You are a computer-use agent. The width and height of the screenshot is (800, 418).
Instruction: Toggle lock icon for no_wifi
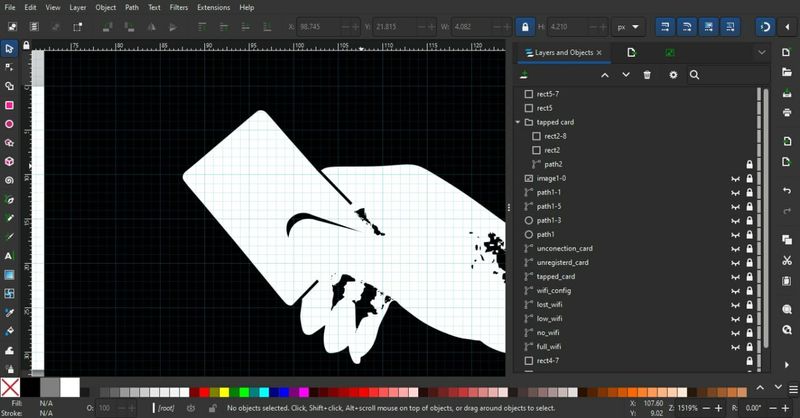point(749,333)
